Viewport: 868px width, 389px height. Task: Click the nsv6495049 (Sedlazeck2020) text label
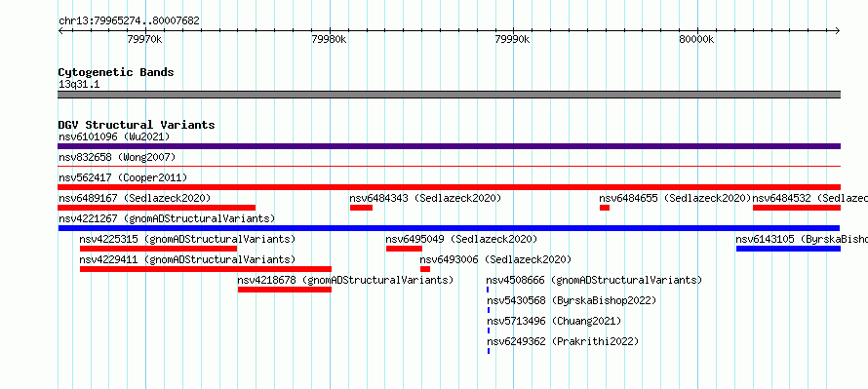pyautogui.click(x=461, y=239)
